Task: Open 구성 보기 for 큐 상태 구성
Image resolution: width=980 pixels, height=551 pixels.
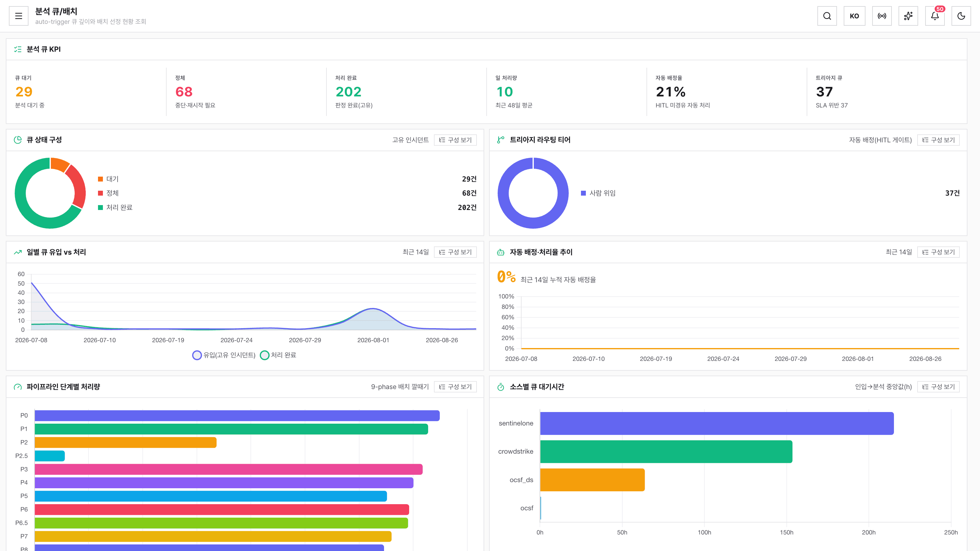Action: click(455, 140)
